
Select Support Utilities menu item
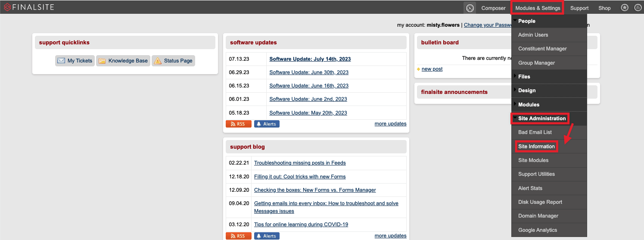click(549, 174)
